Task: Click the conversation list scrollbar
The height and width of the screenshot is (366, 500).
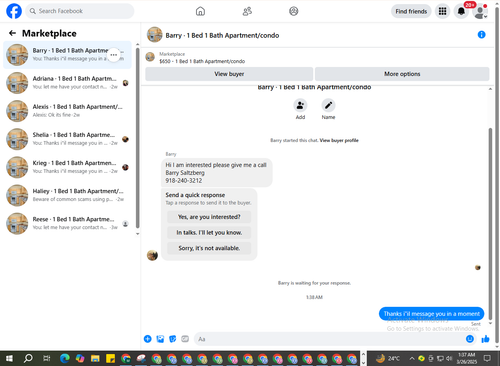Action: [138, 138]
